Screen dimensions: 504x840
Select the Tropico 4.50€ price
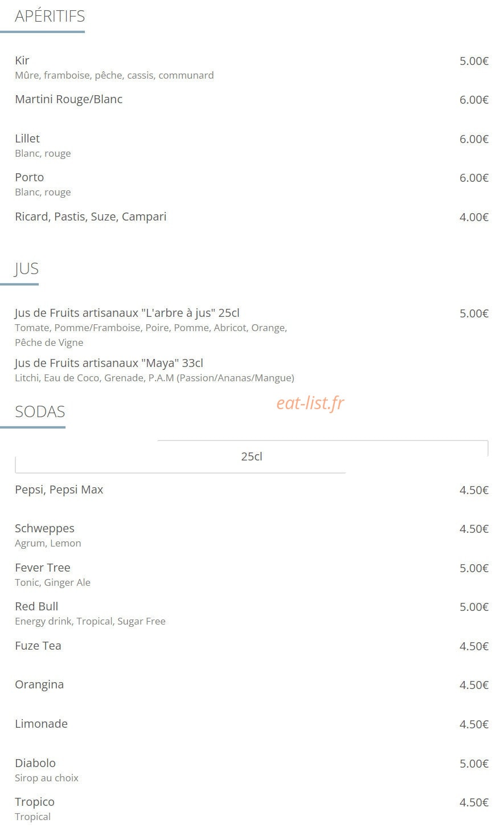point(474,802)
